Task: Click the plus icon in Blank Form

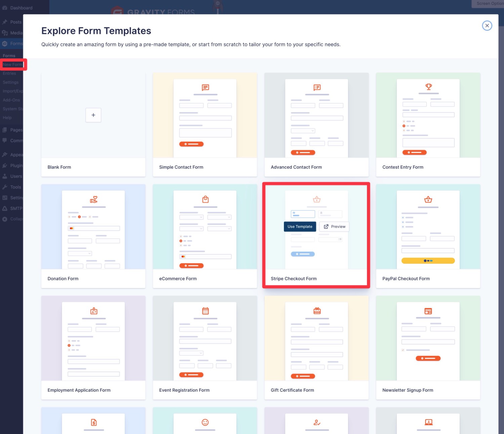Action: [x=93, y=115]
